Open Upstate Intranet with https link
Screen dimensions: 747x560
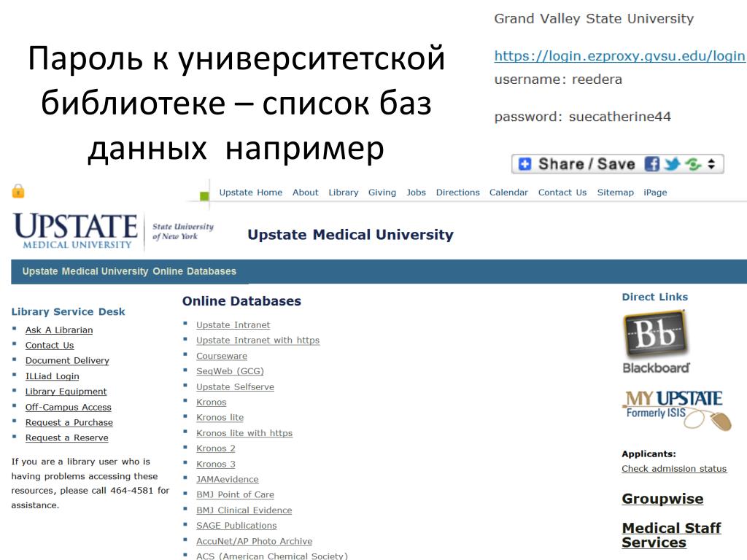[258, 340]
